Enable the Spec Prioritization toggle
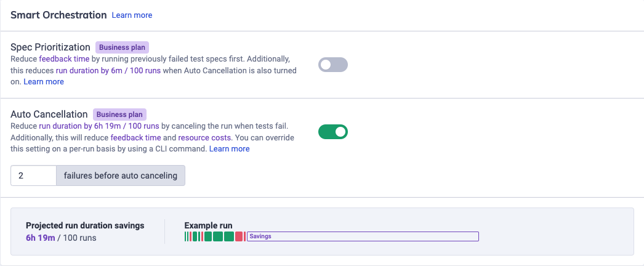Image resolution: width=644 pixels, height=266 pixels. 333,65
